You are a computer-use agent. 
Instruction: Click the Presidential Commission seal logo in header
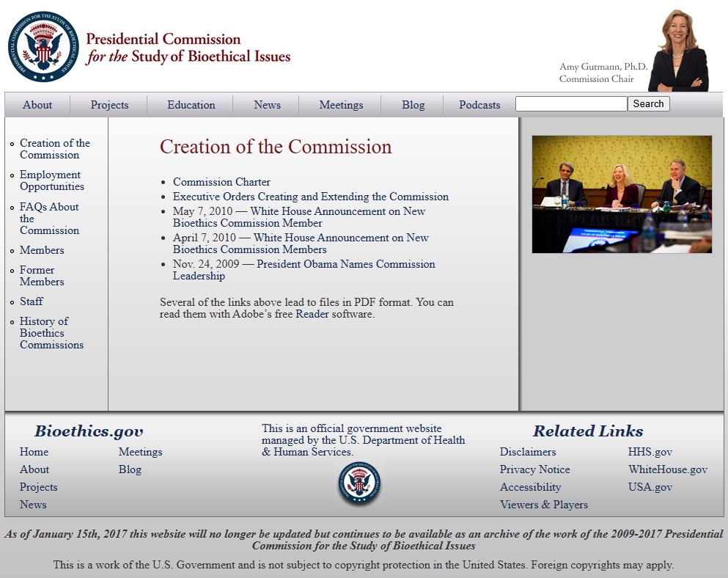click(43, 47)
